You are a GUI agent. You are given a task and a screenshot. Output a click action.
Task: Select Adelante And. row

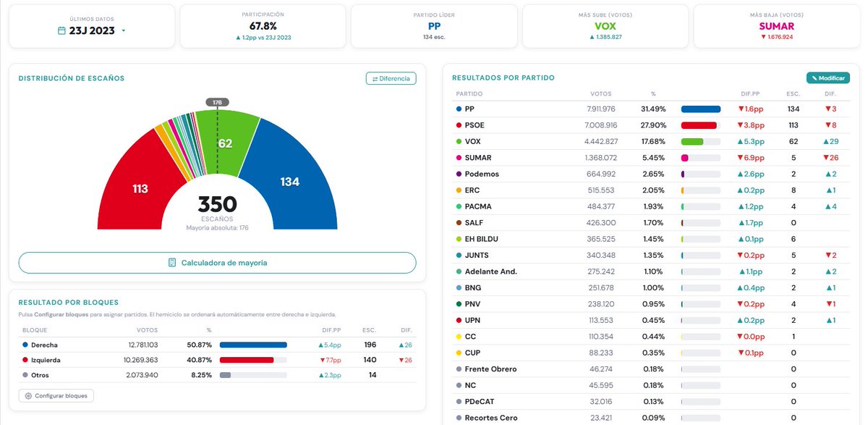(x=651, y=272)
